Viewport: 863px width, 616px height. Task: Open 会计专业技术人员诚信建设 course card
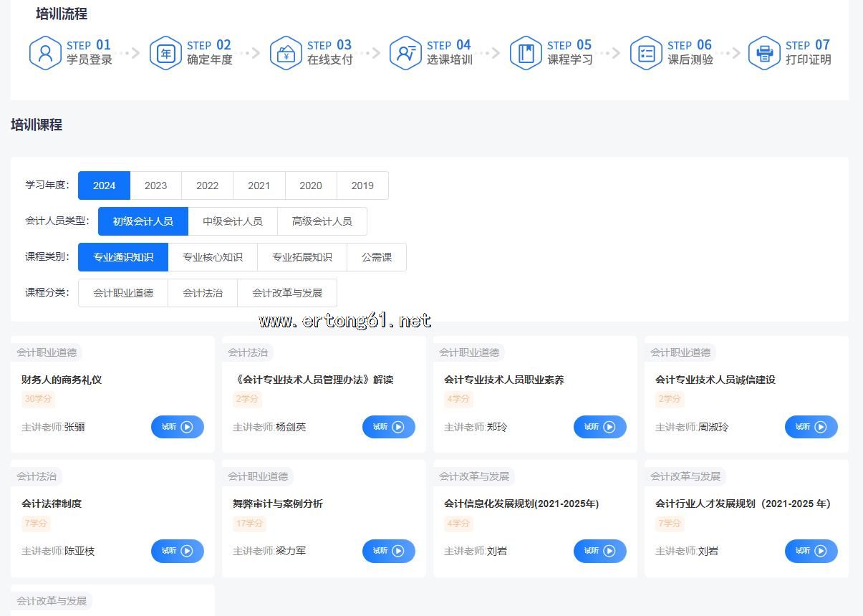715,380
